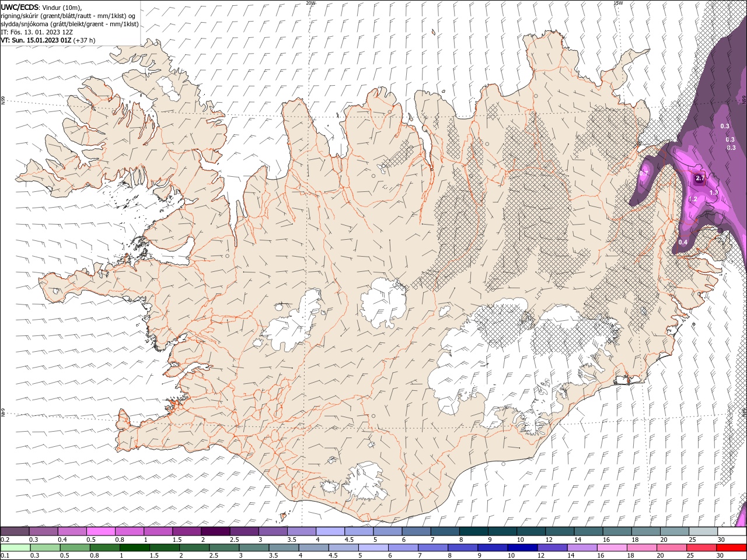Click the '25' label on lower legend scale
Image resolution: width=747 pixels, height=560 pixels.
pos(690,555)
